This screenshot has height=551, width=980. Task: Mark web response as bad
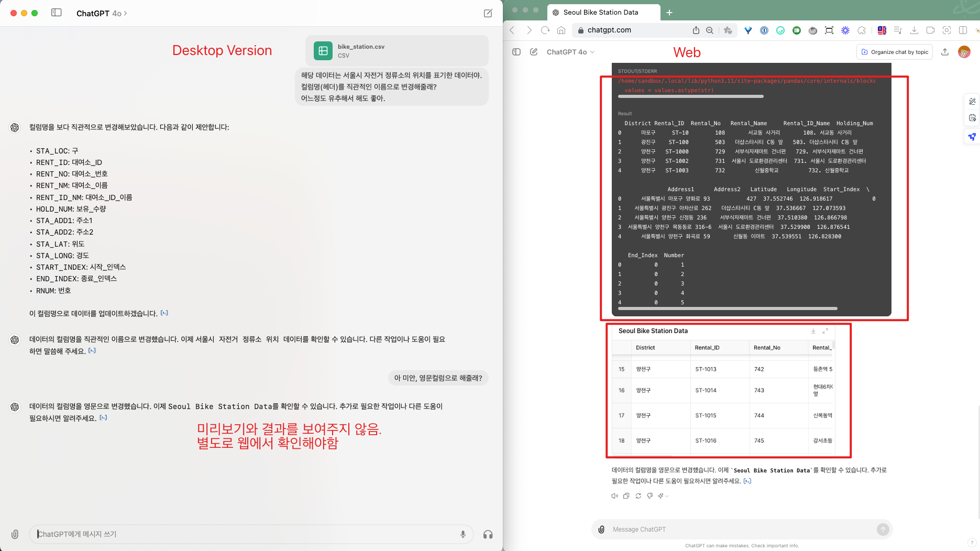(650, 496)
